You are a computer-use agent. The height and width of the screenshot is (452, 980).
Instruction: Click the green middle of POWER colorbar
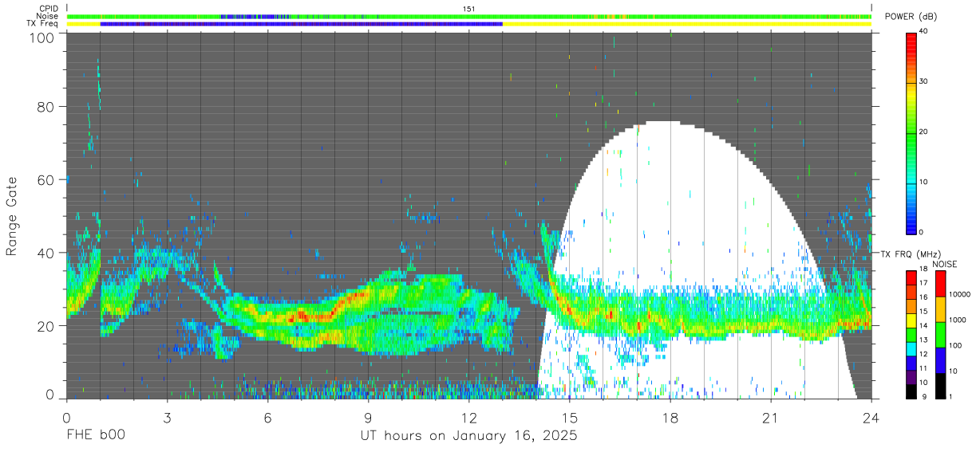tap(911, 132)
